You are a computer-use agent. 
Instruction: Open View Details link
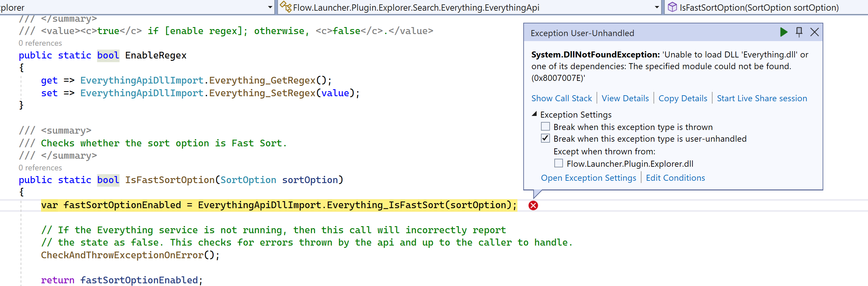click(x=625, y=99)
